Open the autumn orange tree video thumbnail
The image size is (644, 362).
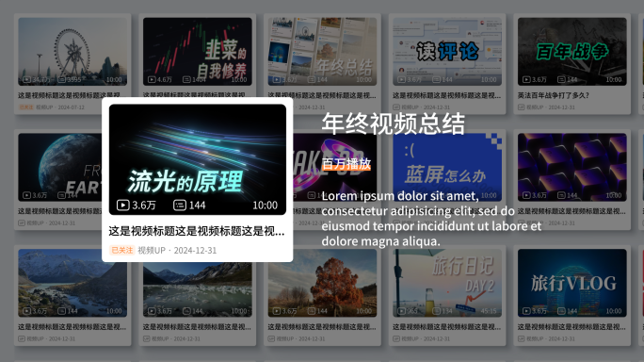tap(322, 283)
